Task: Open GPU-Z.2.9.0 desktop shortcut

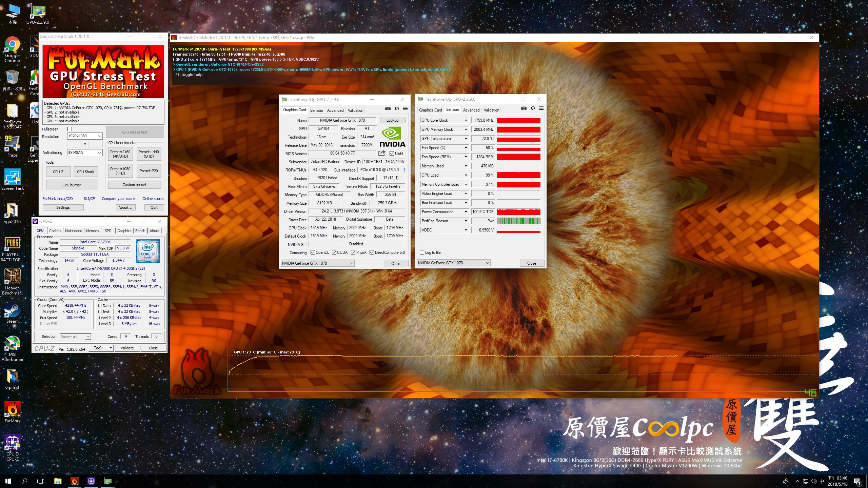Action: [x=38, y=14]
